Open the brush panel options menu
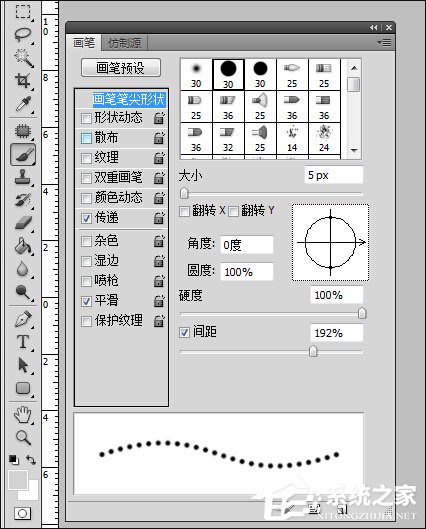The height and width of the screenshot is (529, 426). (x=385, y=43)
